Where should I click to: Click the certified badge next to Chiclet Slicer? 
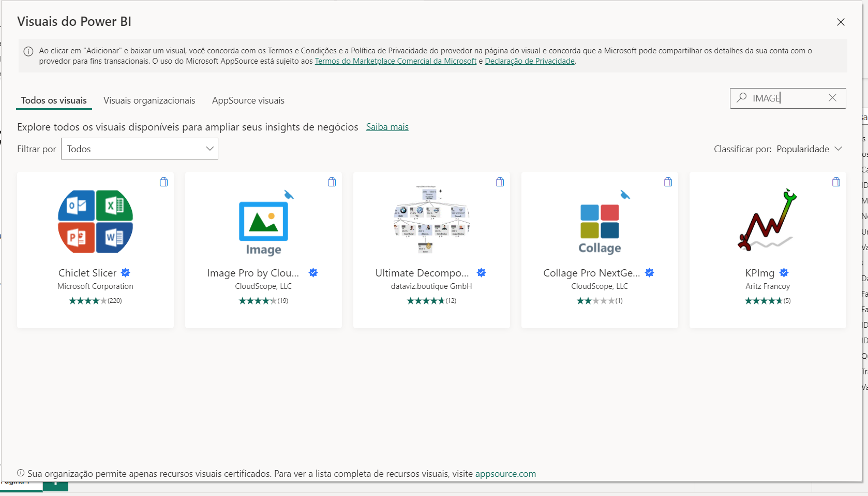pos(126,272)
